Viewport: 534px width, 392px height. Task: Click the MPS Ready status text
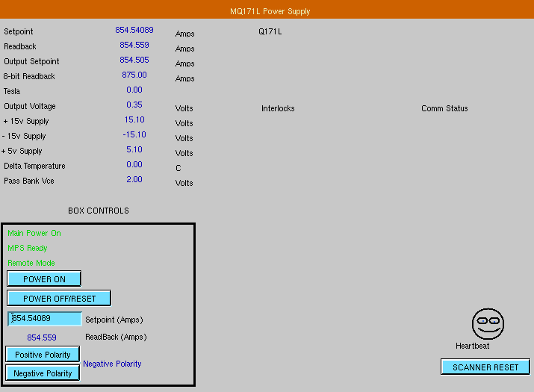point(27,249)
